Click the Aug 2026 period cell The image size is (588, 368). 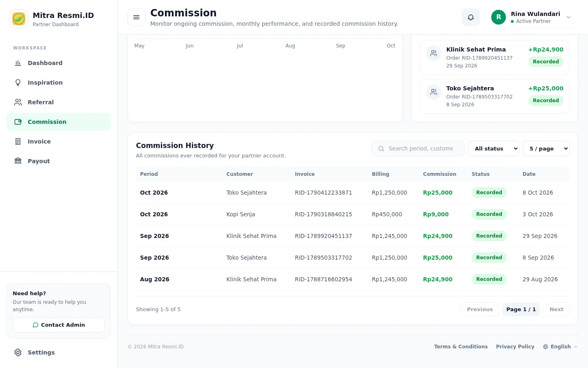pos(155,279)
